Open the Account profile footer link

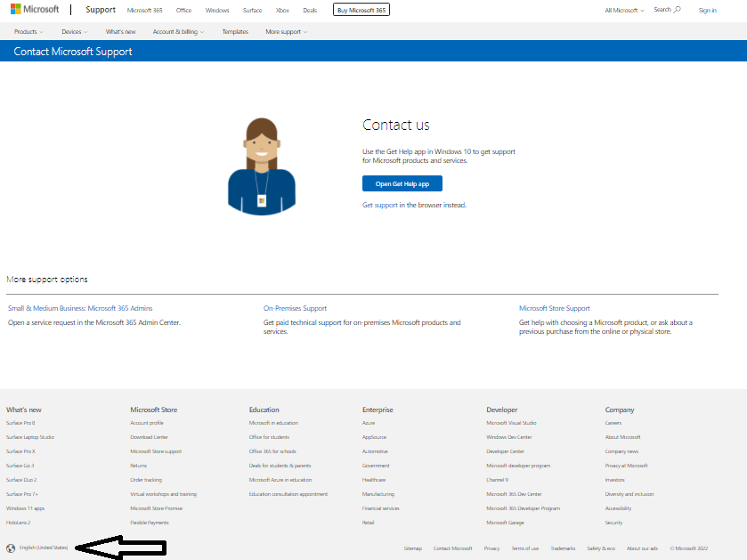[147, 423]
